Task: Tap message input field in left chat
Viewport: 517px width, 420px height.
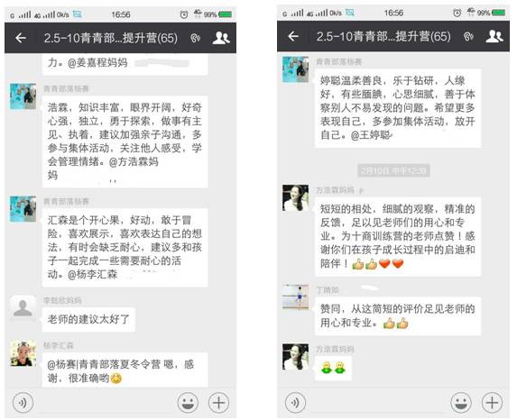Action: (x=106, y=402)
